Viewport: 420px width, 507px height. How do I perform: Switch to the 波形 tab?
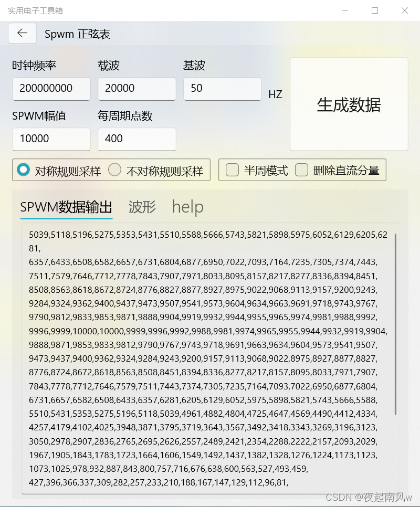point(141,207)
